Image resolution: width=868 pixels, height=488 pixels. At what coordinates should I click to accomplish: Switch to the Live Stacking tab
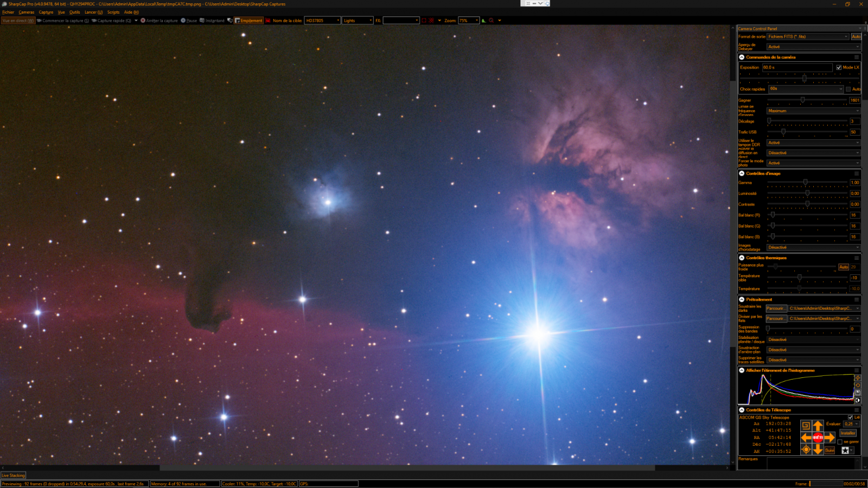13,476
